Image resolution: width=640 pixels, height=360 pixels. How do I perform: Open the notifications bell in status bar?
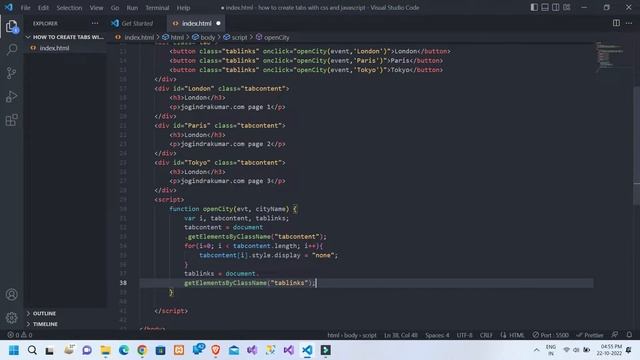point(629,335)
